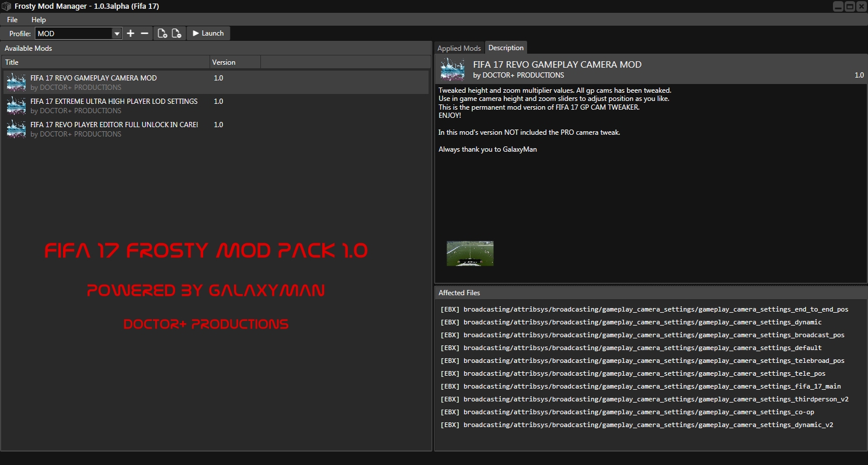Switch to the Applied Mods tab

pos(459,48)
